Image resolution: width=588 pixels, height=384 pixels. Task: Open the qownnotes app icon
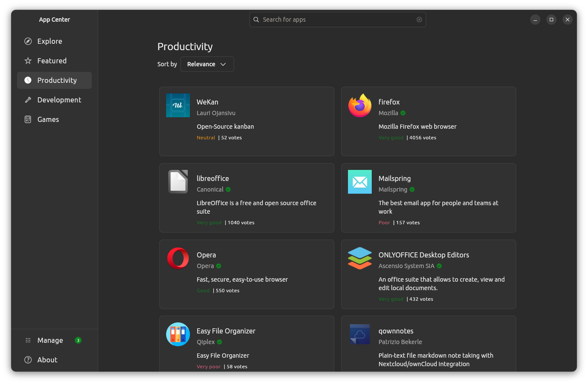tap(359, 334)
